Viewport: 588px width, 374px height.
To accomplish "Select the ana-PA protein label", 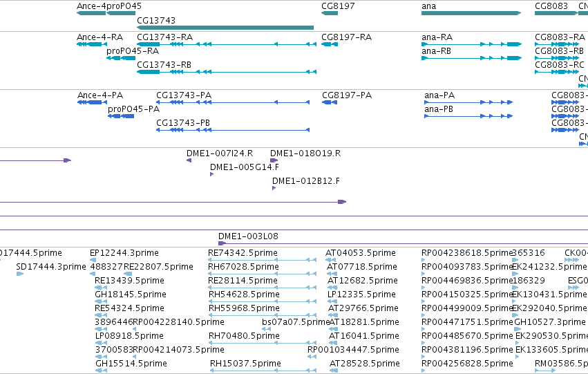I will pyautogui.click(x=439, y=95).
